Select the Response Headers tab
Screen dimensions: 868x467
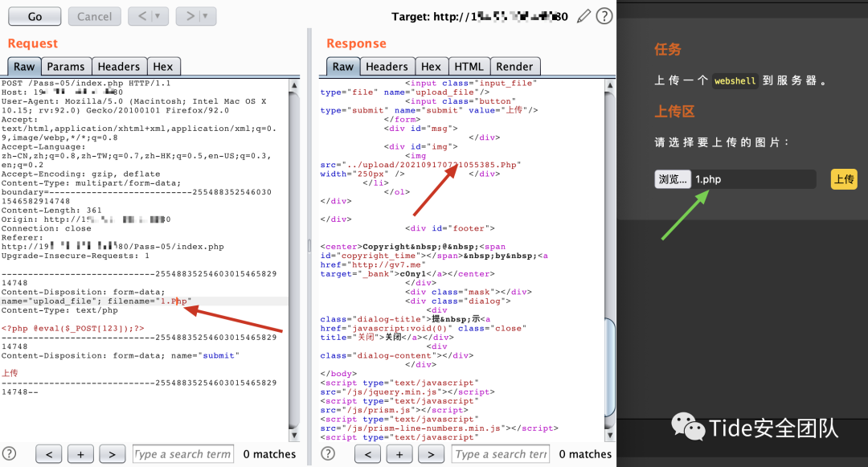click(x=387, y=67)
